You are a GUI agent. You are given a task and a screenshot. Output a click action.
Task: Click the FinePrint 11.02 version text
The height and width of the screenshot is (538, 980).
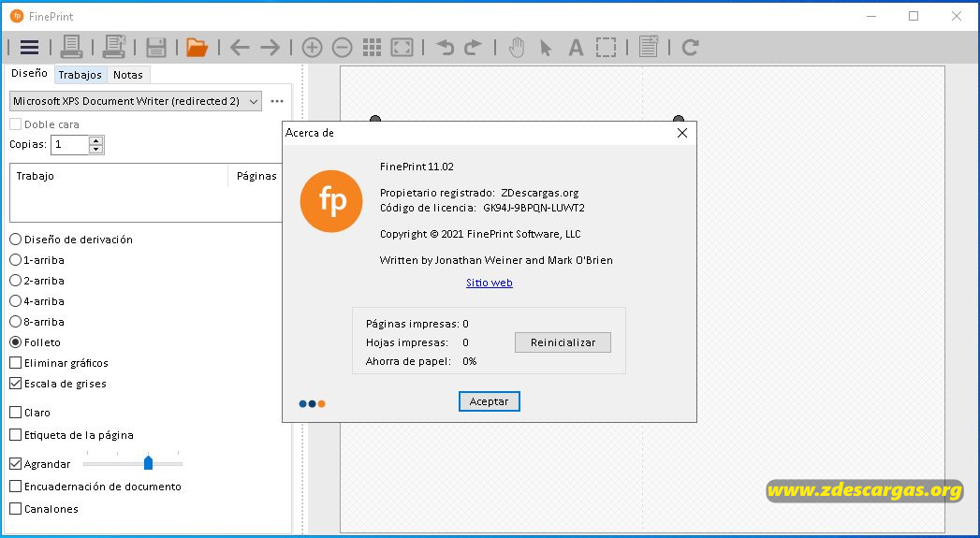tap(417, 167)
